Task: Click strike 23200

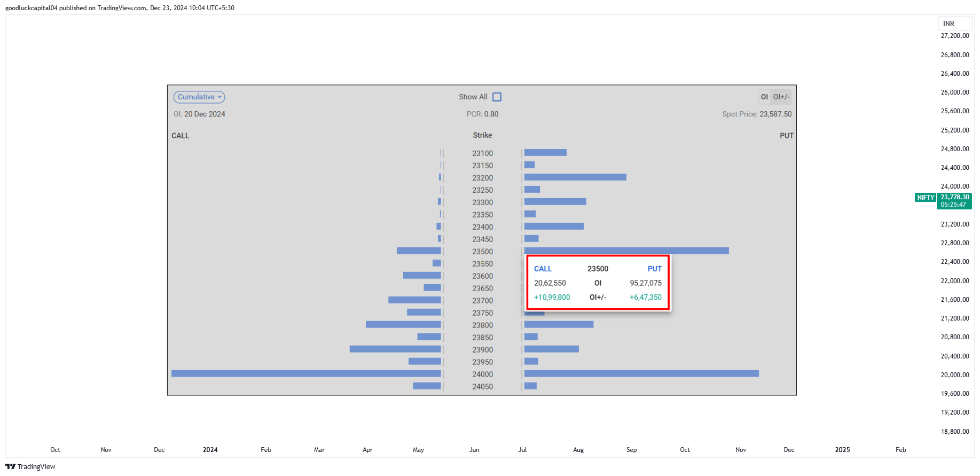Action: pos(482,178)
